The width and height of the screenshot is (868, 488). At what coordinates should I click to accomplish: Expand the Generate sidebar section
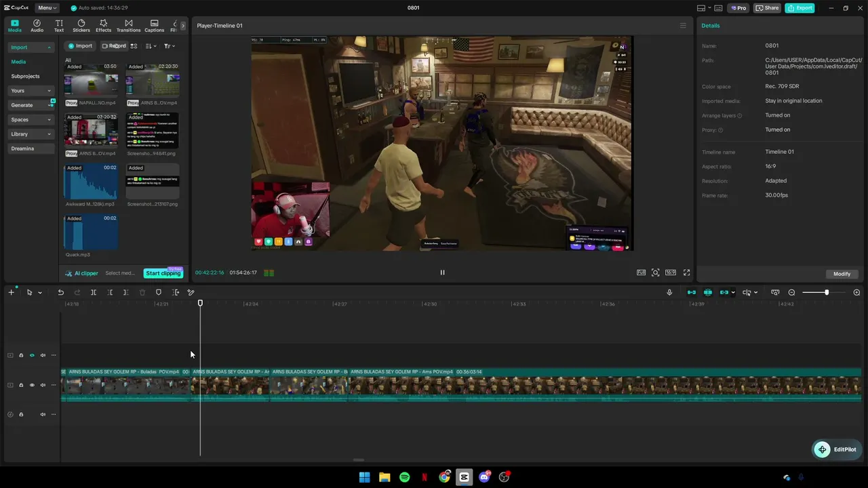click(31, 105)
